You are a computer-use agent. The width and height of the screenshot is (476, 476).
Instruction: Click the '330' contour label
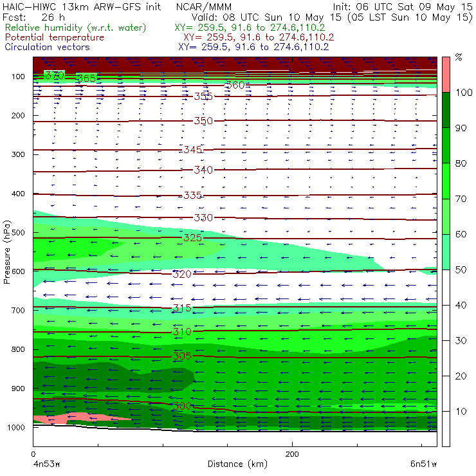click(x=203, y=217)
